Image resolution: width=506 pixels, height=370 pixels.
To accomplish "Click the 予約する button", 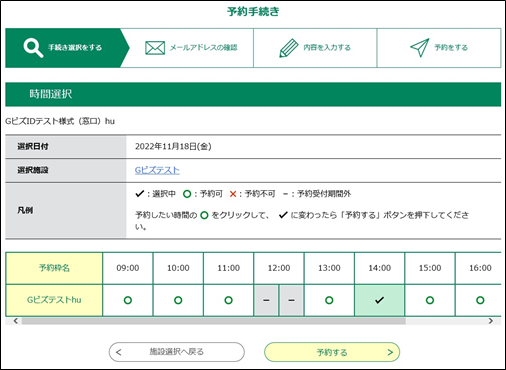I will click(x=332, y=352).
